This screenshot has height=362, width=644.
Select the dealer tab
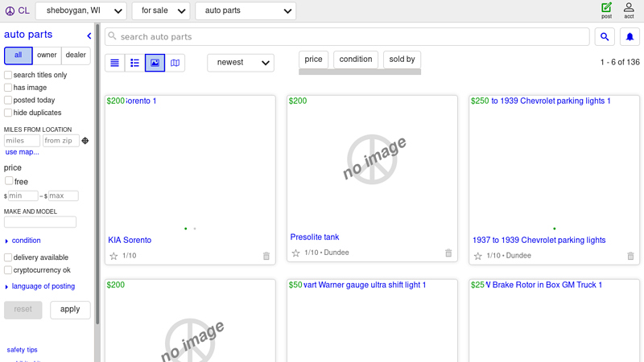click(x=76, y=56)
